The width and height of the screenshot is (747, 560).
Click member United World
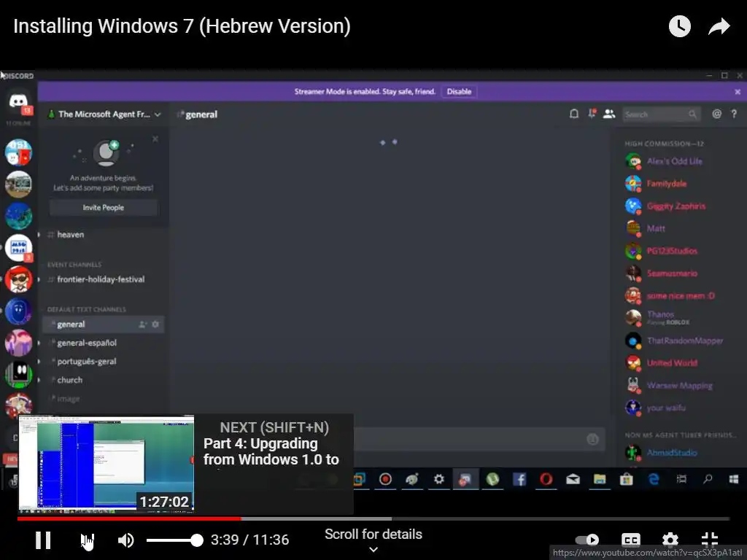[672, 363]
